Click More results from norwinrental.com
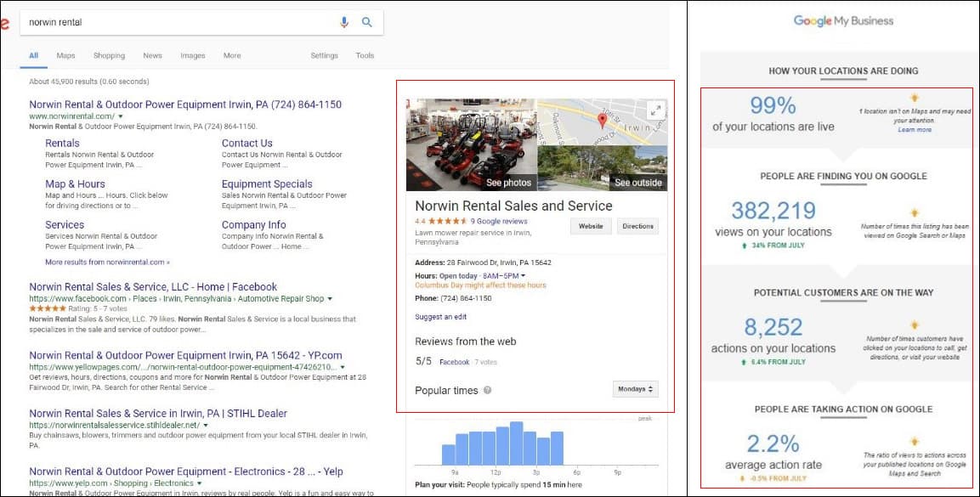The image size is (980, 497). [107, 263]
